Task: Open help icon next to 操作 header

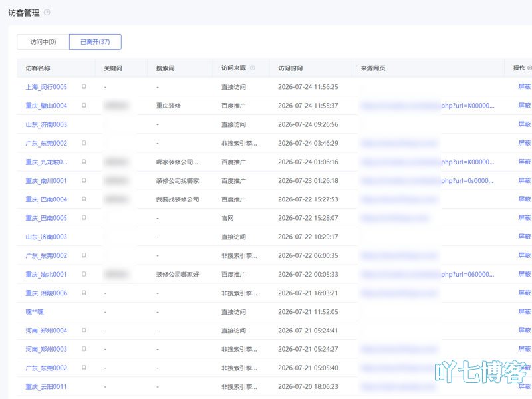Action: 529,68
